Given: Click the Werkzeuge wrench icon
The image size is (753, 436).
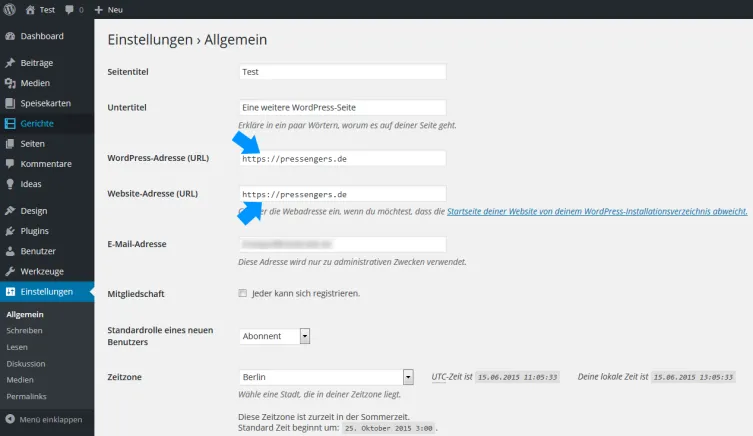Looking at the screenshot, I should click(10, 271).
